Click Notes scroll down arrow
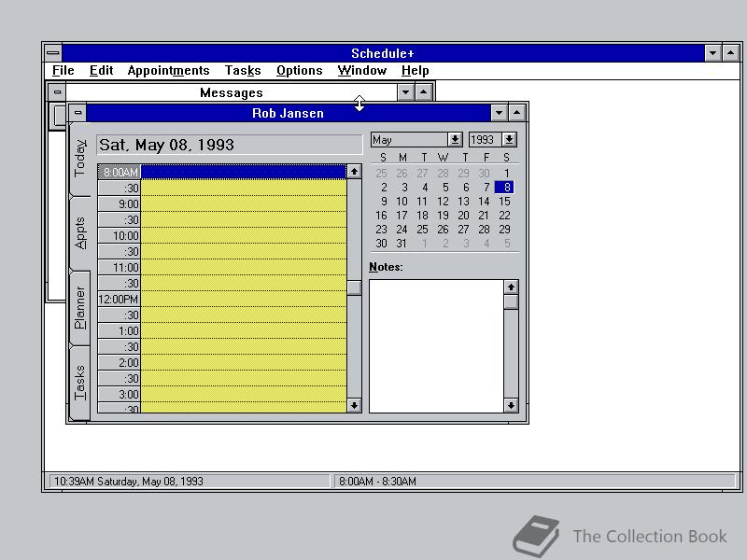 coord(511,405)
